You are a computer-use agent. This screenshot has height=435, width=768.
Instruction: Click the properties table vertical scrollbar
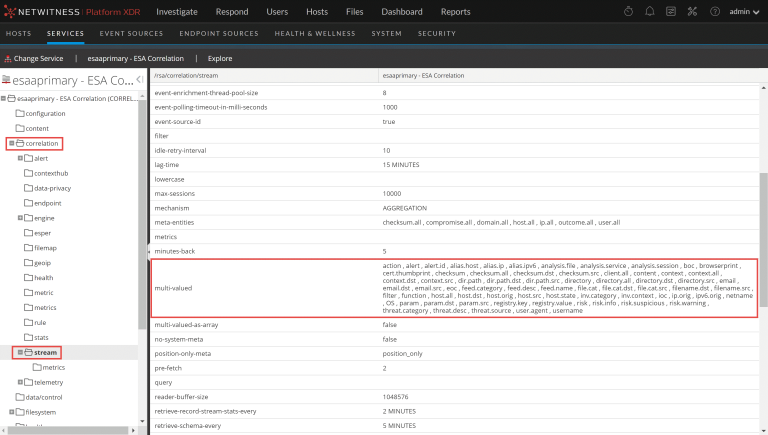click(763, 240)
